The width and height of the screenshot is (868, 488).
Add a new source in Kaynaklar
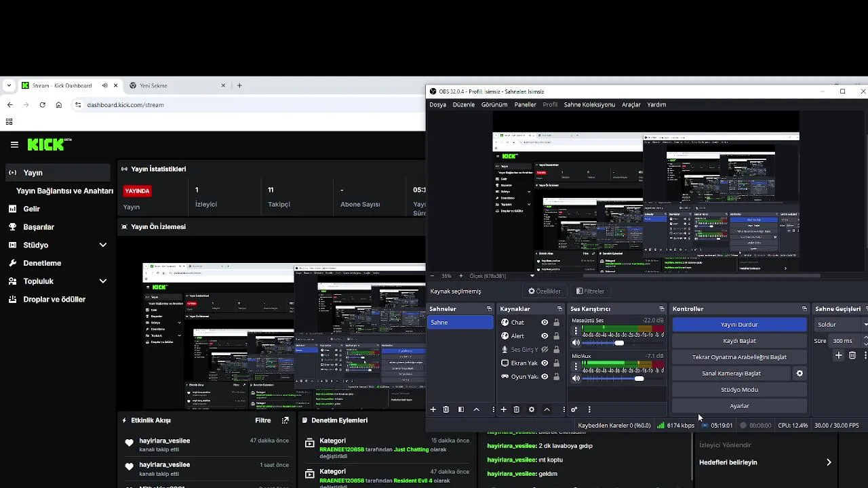pos(503,409)
